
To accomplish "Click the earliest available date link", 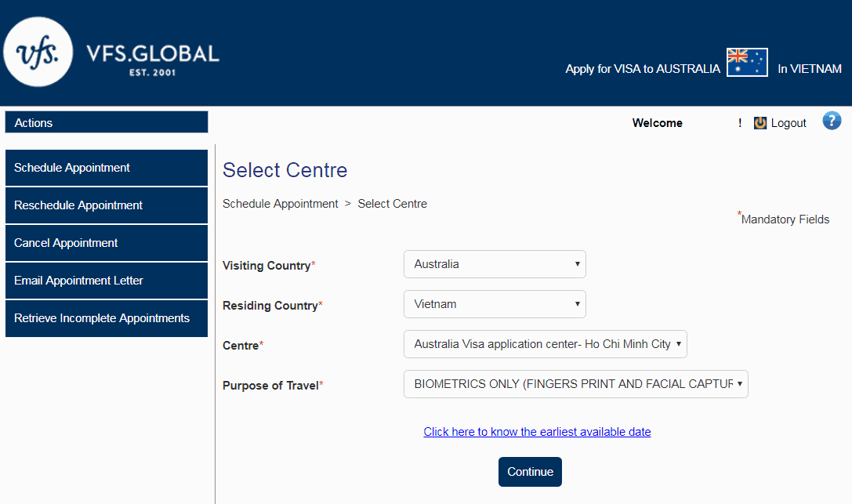I will 537,432.
